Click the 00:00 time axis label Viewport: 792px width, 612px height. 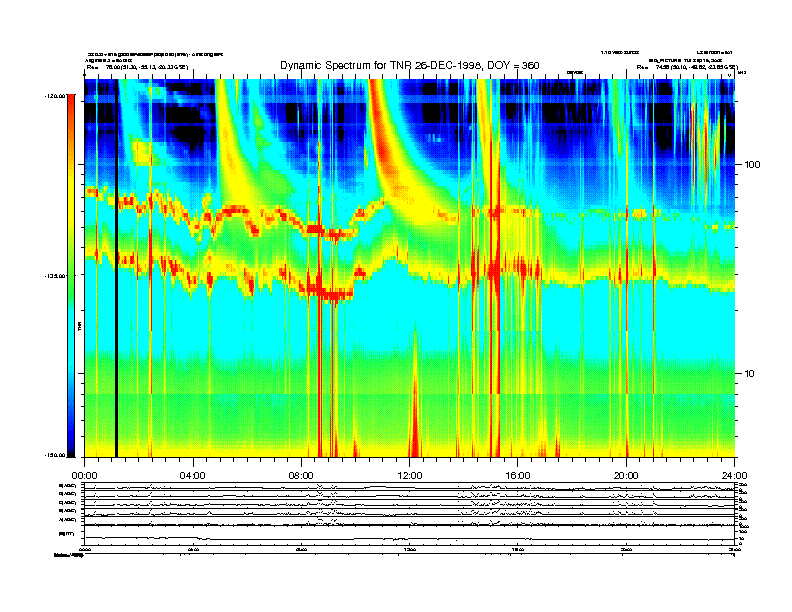(84, 475)
